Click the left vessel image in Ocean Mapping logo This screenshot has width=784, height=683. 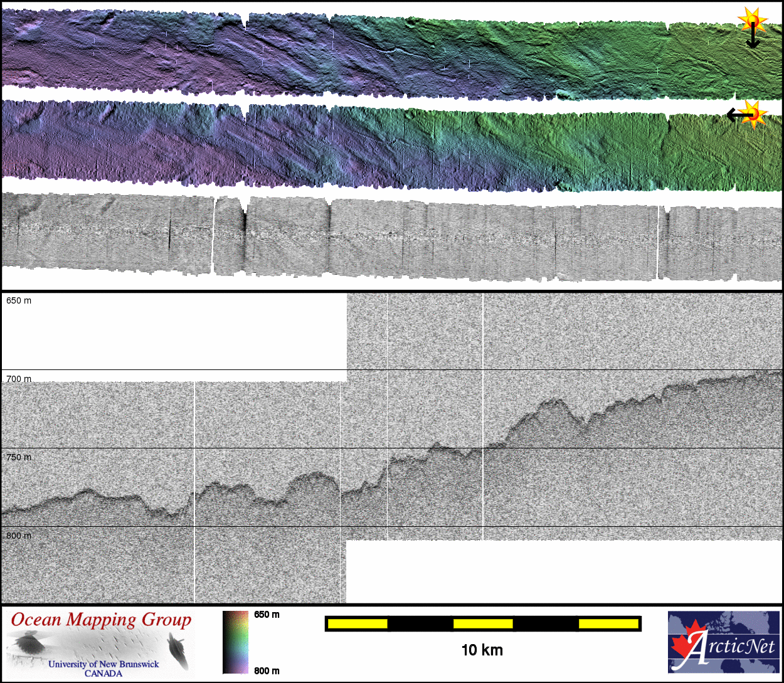click(28, 643)
